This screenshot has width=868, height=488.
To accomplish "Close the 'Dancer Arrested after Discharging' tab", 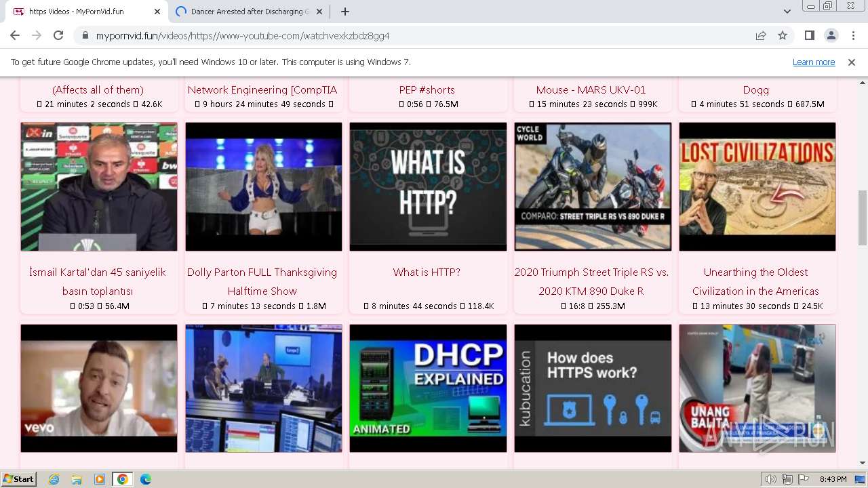I will (x=319, y=12).
